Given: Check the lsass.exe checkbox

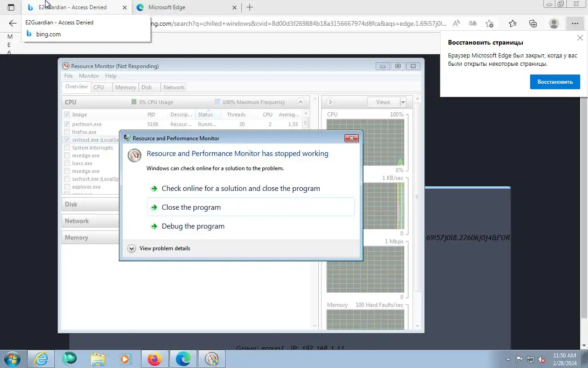Looking at the screenshot, I should coord(67,163).
